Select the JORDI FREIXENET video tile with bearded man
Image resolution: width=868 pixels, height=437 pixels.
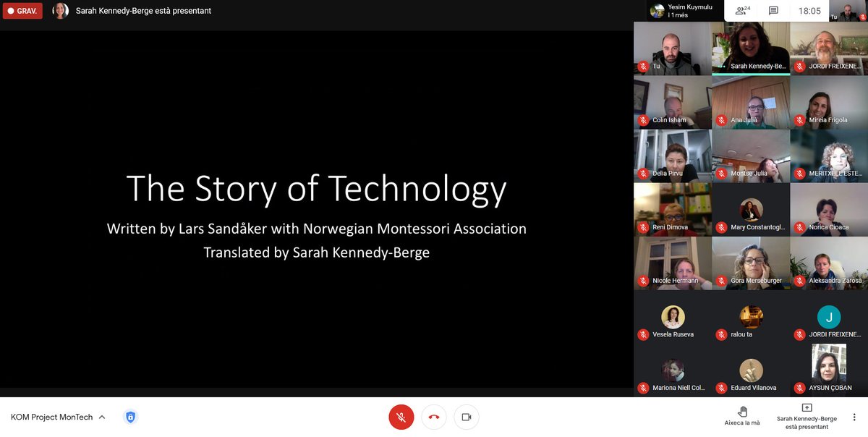click(x=829, y=48)
